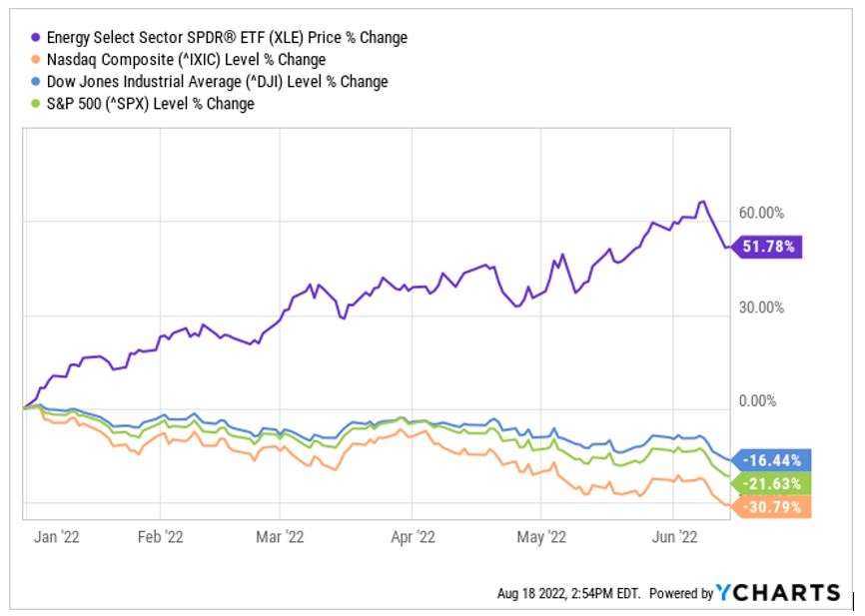Click the Mar '22 x-axis label
Screen dimensions: 865x616
[281, 537]
